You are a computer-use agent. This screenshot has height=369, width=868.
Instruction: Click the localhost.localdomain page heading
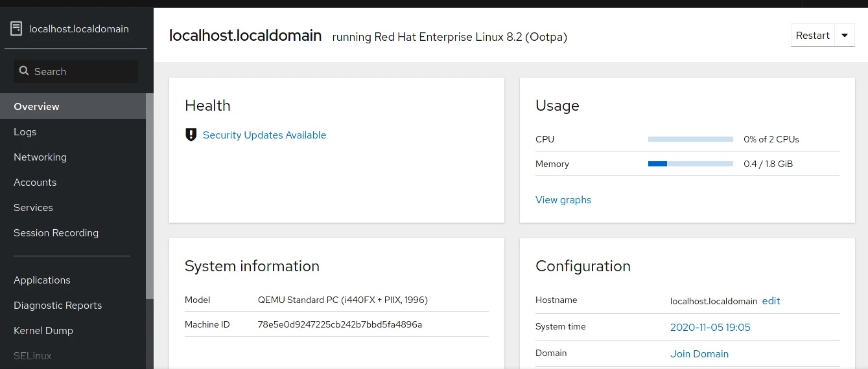(x=245, y=36)
